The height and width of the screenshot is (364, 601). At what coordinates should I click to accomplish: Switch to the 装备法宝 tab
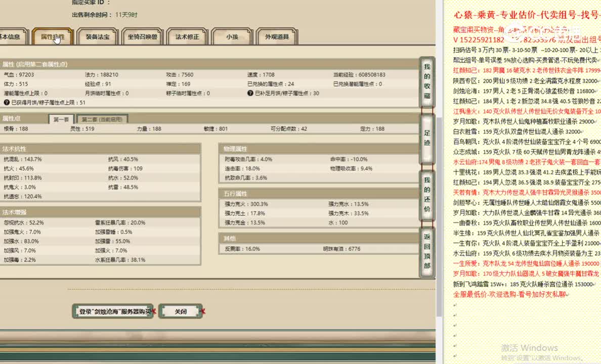(x=97, y=37)
